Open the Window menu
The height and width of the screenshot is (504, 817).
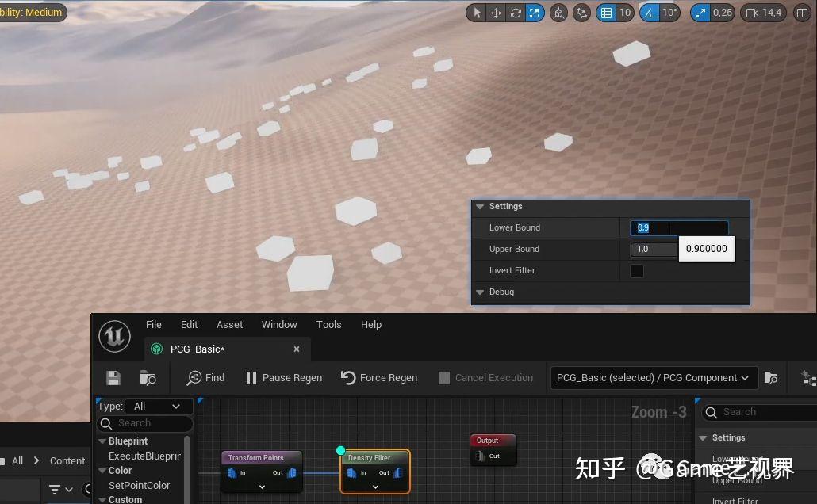pos(279,324)
